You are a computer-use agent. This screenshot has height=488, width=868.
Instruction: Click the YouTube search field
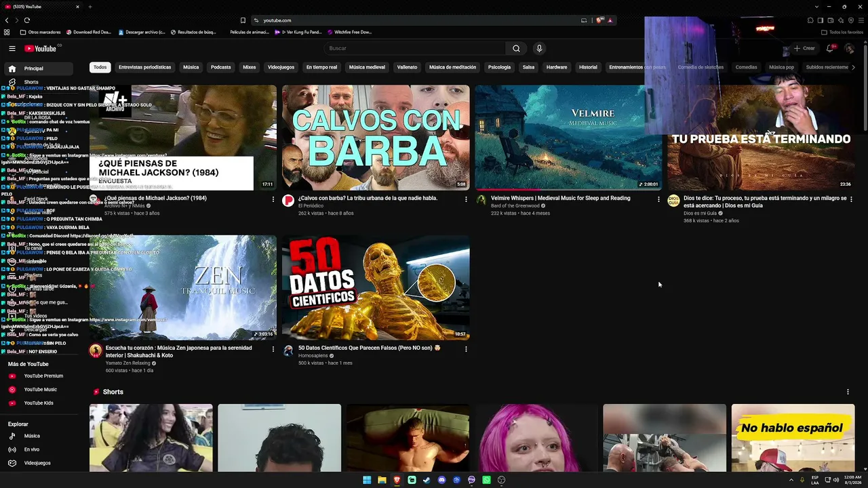(x=414, y=48)
